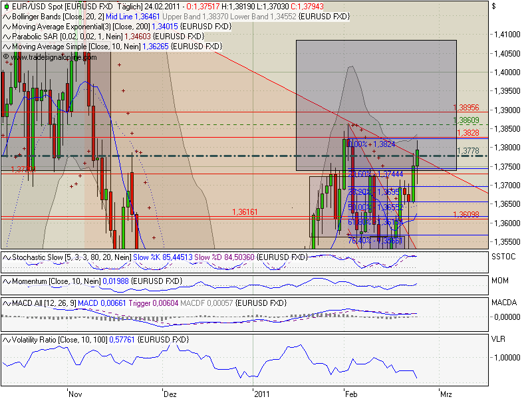The width and height of the screenshot is (532, 399).
Task: Click the Moving Average Exponential indicator icon
Action: 7,26
